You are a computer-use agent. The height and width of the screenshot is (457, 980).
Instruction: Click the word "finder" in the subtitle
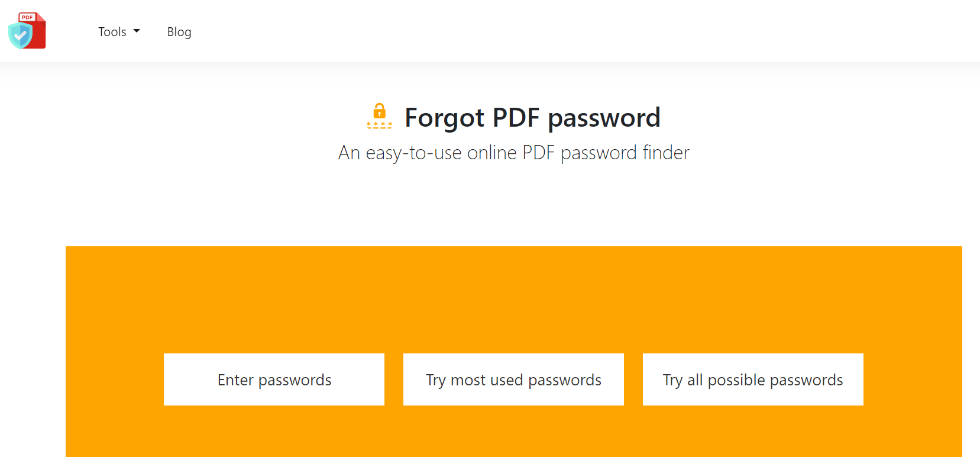666,153
